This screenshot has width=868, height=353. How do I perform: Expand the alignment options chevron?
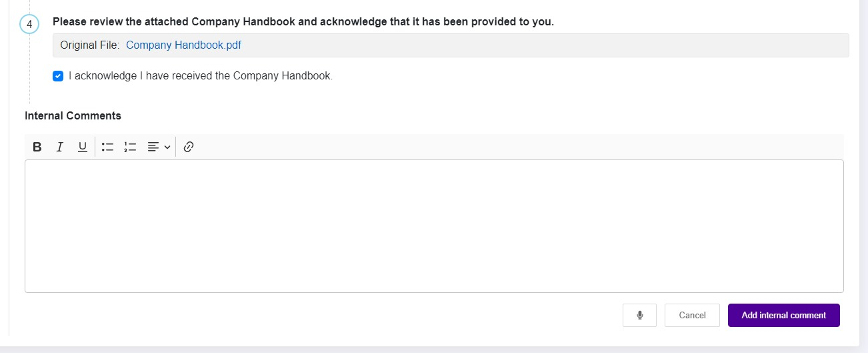pos(167,147)
